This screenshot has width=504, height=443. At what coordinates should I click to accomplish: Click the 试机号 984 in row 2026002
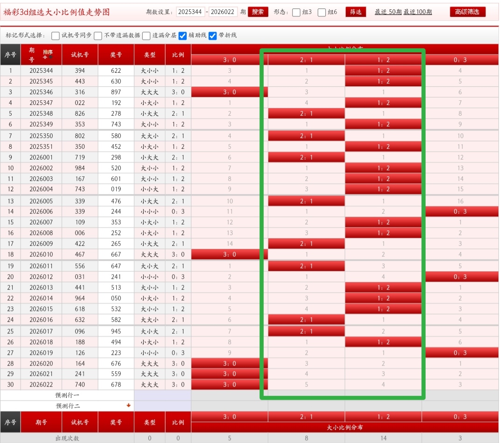coord(80,168)
